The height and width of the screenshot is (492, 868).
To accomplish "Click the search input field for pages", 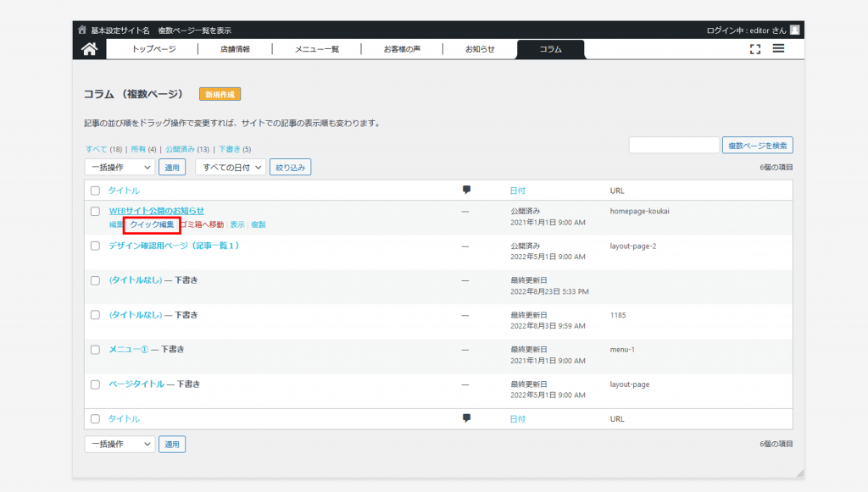I will [x=674, y=146].
